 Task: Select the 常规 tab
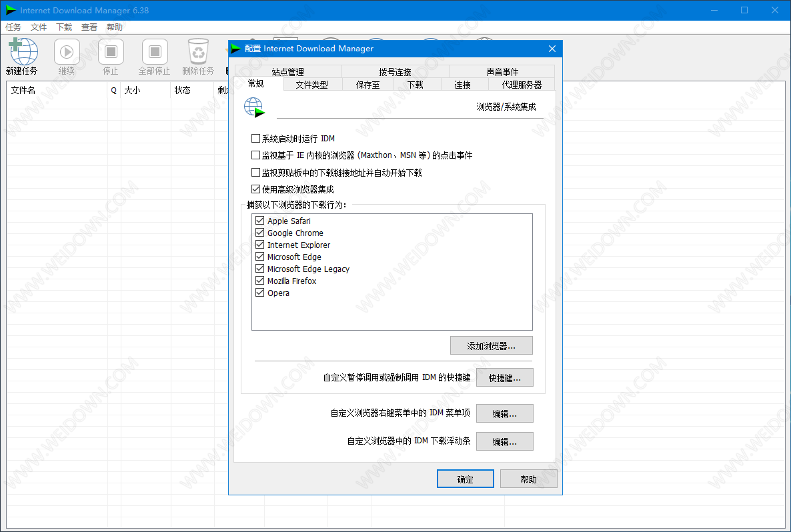(255, 84)
